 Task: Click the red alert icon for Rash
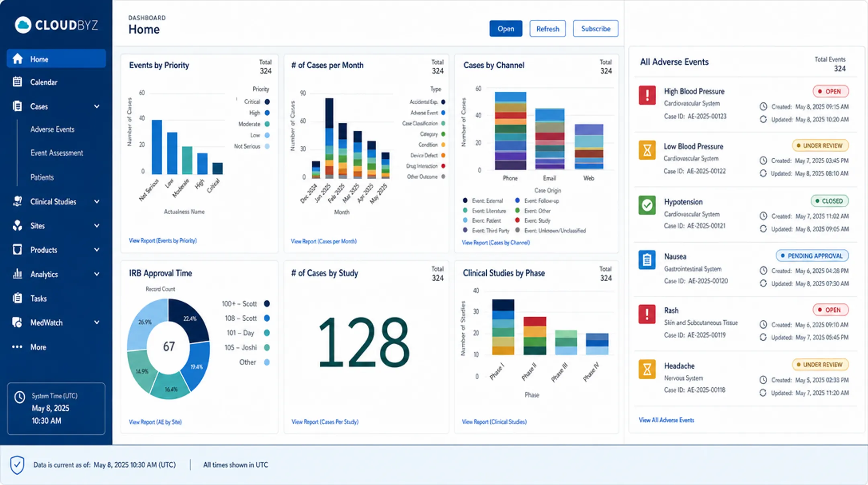[x=647, y=314]
